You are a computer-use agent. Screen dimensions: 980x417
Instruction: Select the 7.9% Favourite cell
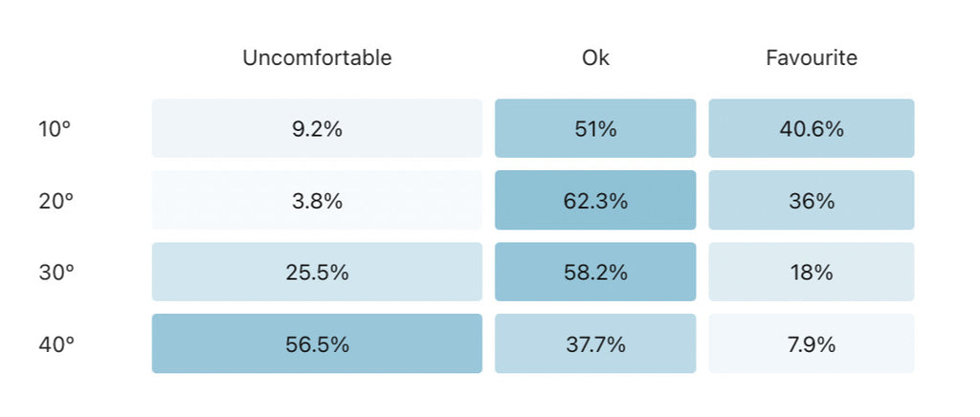coord(812,344)
